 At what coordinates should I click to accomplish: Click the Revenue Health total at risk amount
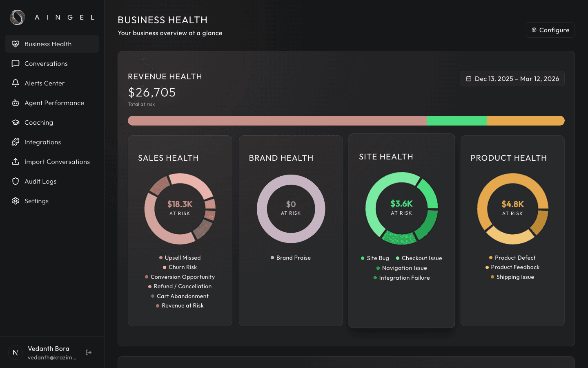pos(151,92)
